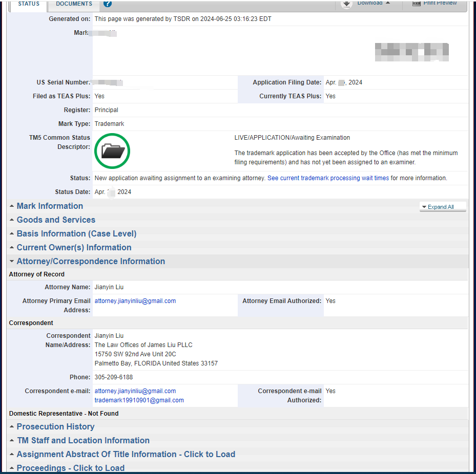476x474 pixels.
Task: Expand the Prosecution History section
Action: (x=55, y=427)
